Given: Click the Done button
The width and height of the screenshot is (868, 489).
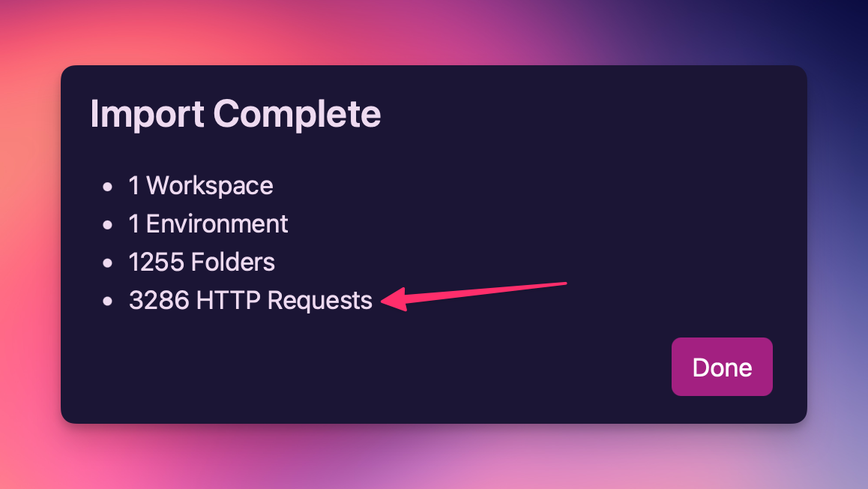Looking at the screenshot, I should [x=722, y=367].
